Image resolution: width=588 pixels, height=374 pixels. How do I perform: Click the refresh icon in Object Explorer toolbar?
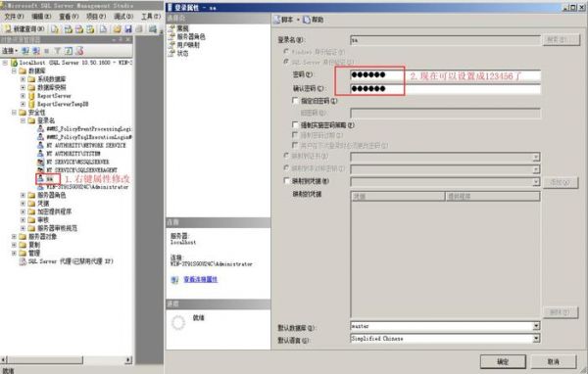[x=69, y=51]
